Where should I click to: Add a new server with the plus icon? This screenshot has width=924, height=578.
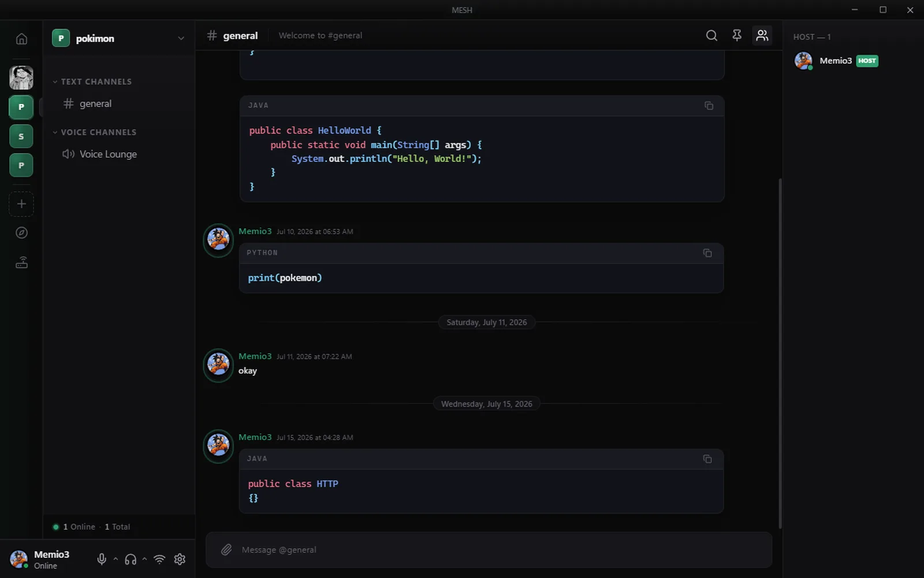[21, 204]
